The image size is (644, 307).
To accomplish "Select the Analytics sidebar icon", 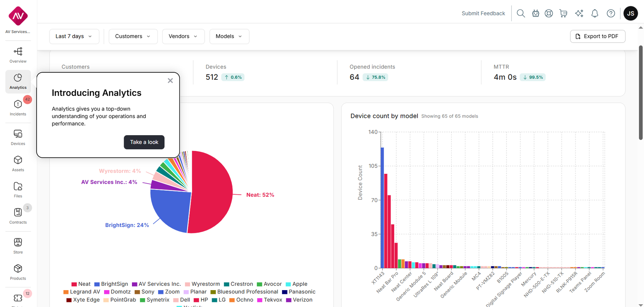I will [x=18, y=78].
